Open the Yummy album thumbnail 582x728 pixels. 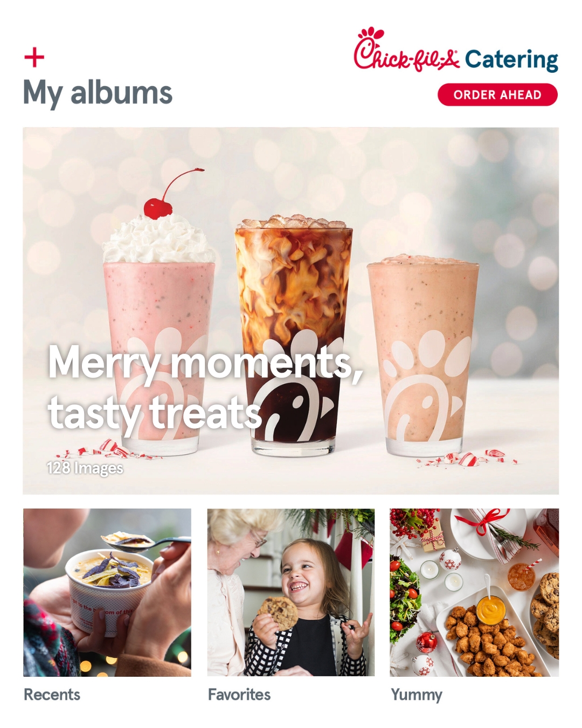pos(474,592)
